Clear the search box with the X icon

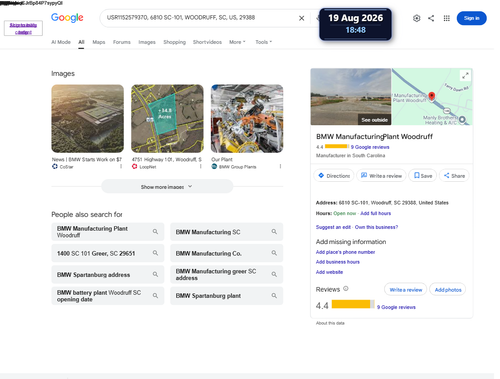point(301,18)
